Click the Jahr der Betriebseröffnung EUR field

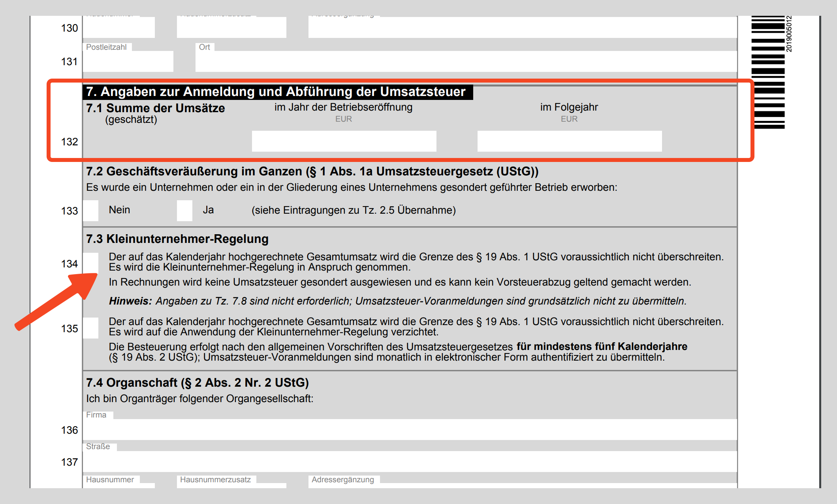pyautogui.click(x=344, y=141)
